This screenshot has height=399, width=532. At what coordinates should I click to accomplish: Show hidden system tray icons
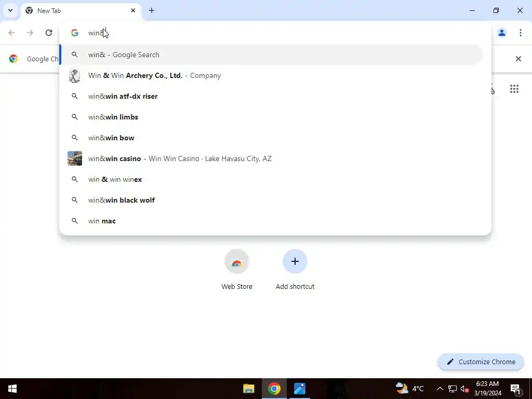click(440, 389)
